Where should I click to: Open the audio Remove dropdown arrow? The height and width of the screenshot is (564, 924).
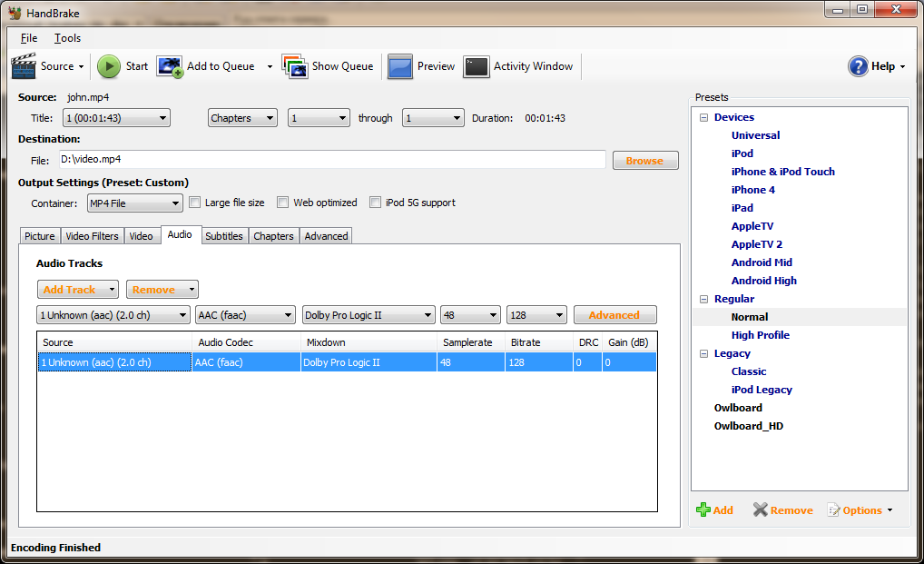(192, 290)
